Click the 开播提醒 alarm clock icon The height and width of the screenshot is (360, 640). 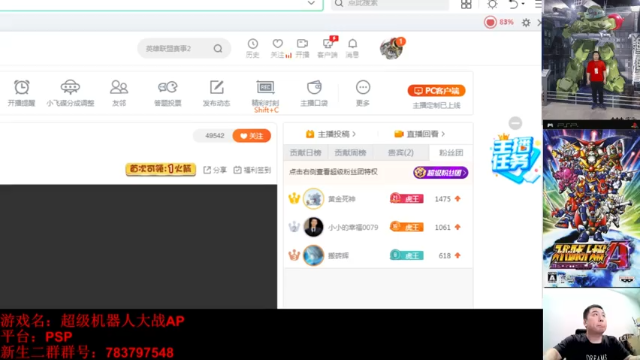[22, 87]
